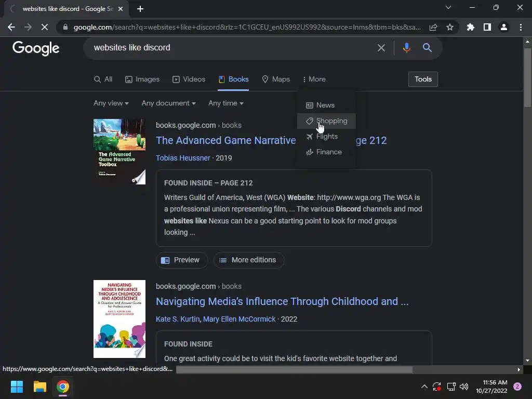Toggle the Chrome side panel icon
Viewport: 532px width, 399px height.
point(487,27)
